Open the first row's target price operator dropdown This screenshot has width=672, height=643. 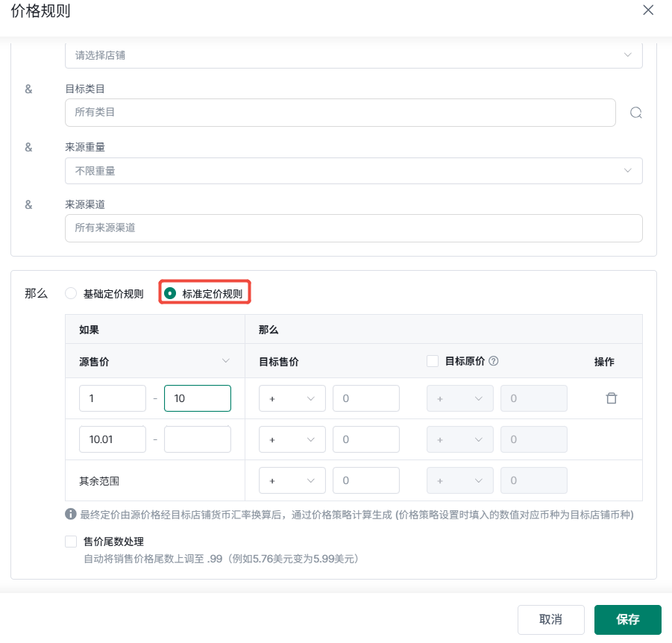[292, 398]
